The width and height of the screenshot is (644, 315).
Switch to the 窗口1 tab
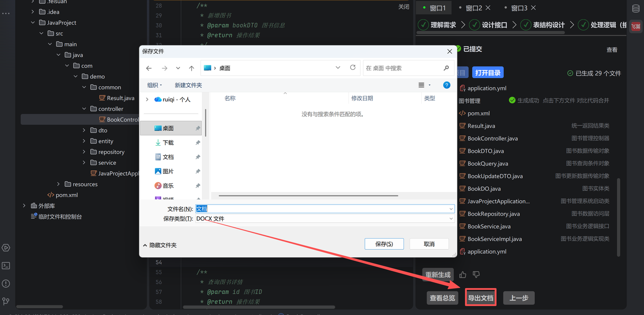click(x=434, y=8)
